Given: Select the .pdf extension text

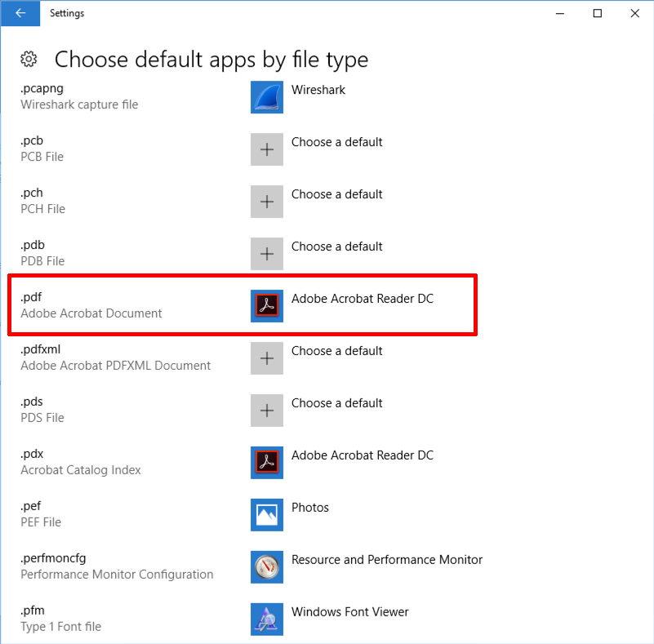Looking at the screenshot, I should [x=31, y=297].
